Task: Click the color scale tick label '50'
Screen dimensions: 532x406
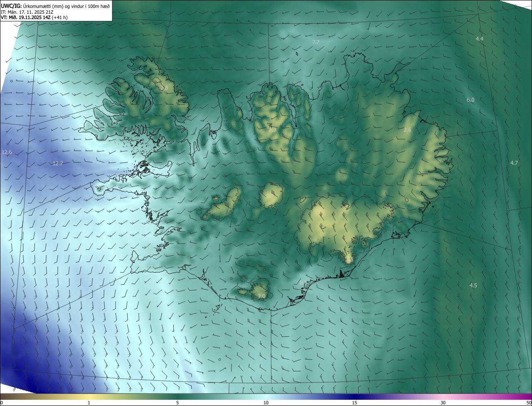Action: coord(528,403)
